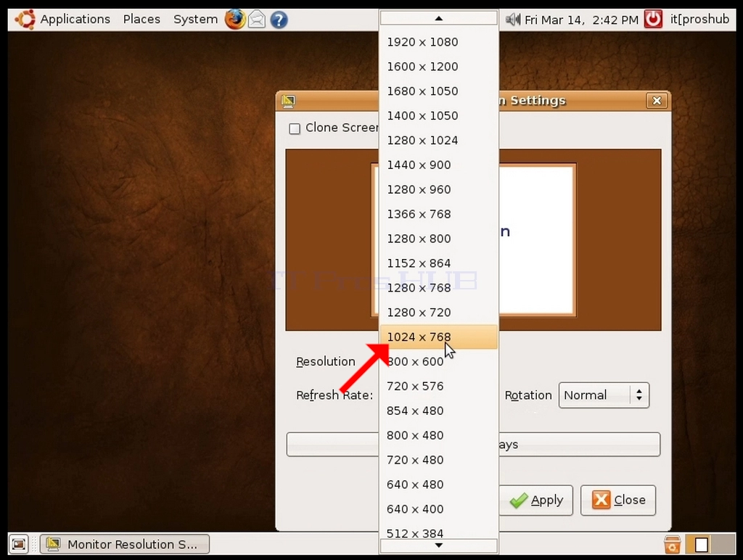Click the Close button with X icon
Viewport: 743px width, 560px height.
pos(618,500)
